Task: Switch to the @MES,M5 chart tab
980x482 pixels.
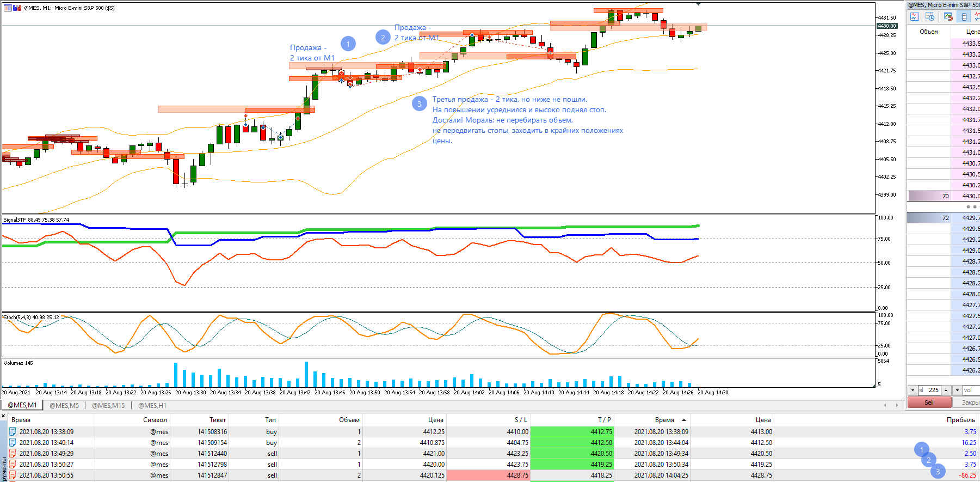Action: tap(64, 405)
